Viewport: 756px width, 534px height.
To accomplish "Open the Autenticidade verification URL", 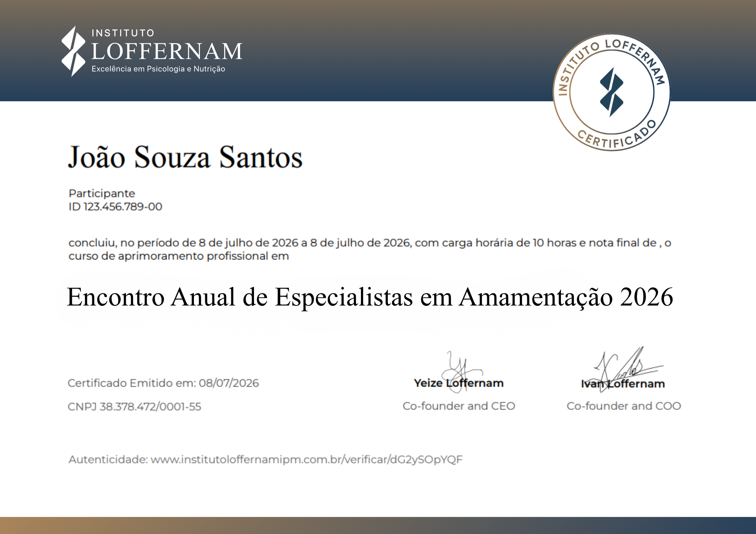I will (307, 460).
